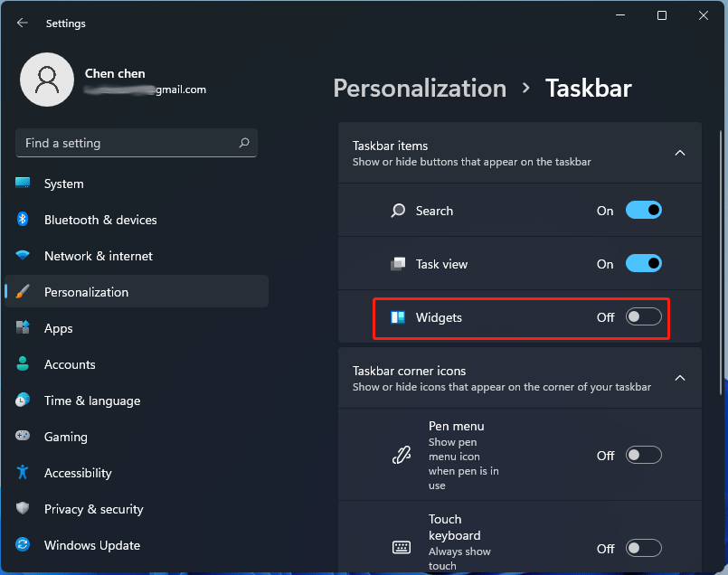This screenshot has width=728, height=575.
Task: Click the Accessibility figure icon
Action: click(x=23, y=472)
